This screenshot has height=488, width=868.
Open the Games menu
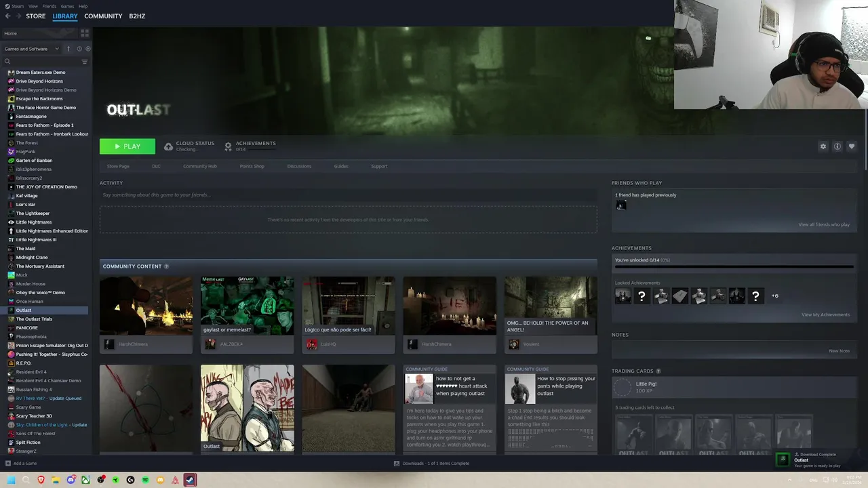tap(67, 6)
